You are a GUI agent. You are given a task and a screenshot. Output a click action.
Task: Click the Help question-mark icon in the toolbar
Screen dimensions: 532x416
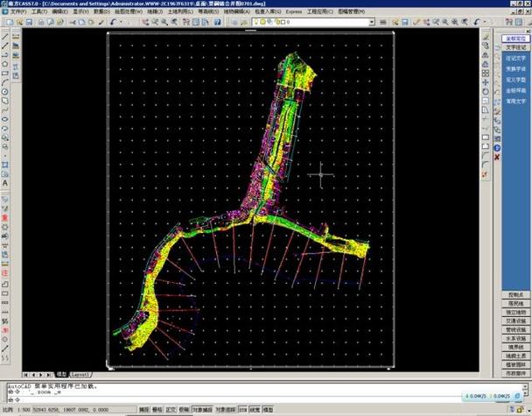click(x=218, y=22)
